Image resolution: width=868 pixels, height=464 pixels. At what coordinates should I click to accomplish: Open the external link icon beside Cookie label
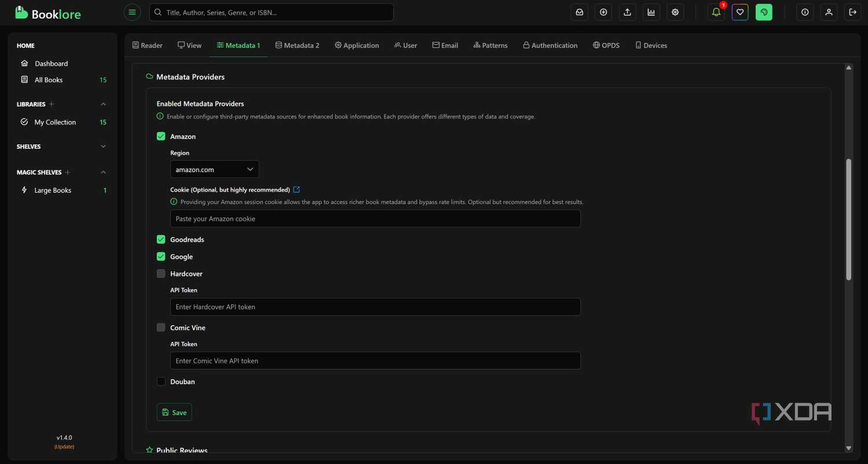click(297, 190)
